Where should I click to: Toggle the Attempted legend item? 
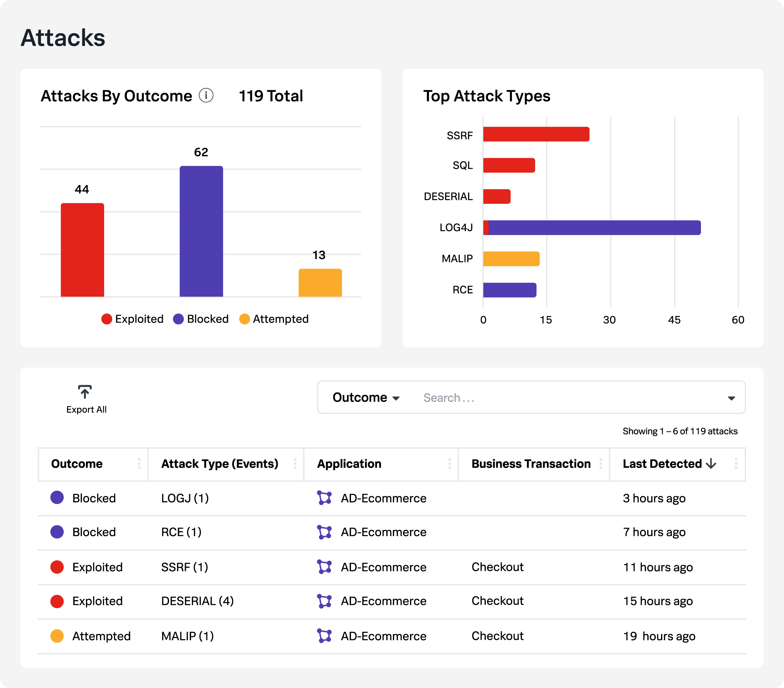pos(274,319)
